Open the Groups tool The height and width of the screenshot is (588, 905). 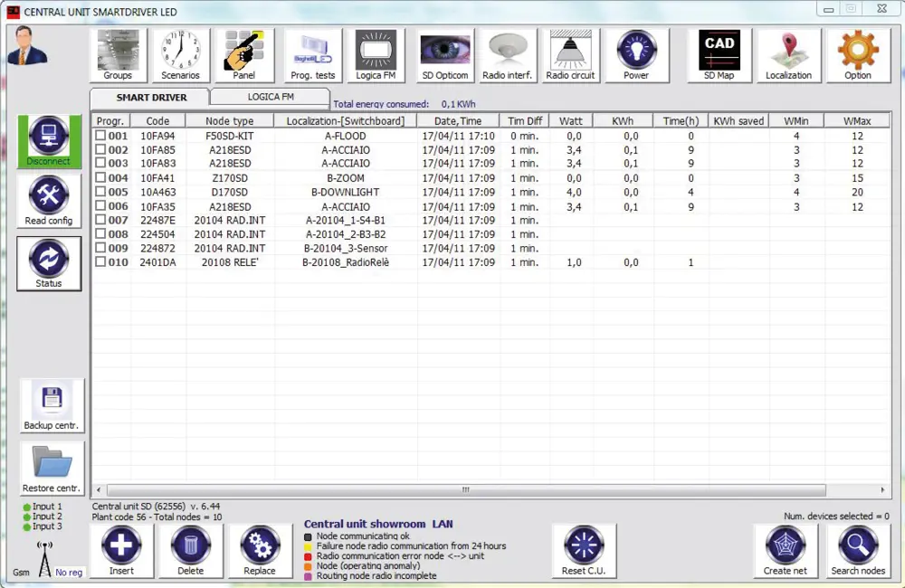118,54
